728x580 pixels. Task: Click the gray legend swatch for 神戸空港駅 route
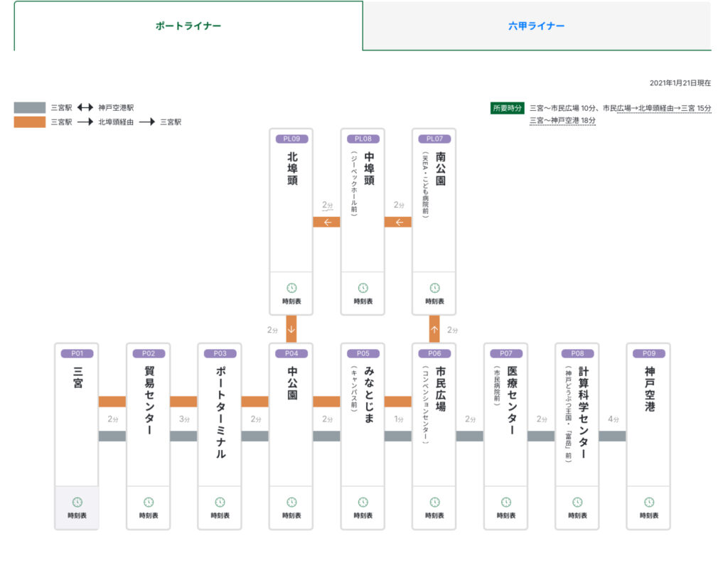(x=30, y=108)
